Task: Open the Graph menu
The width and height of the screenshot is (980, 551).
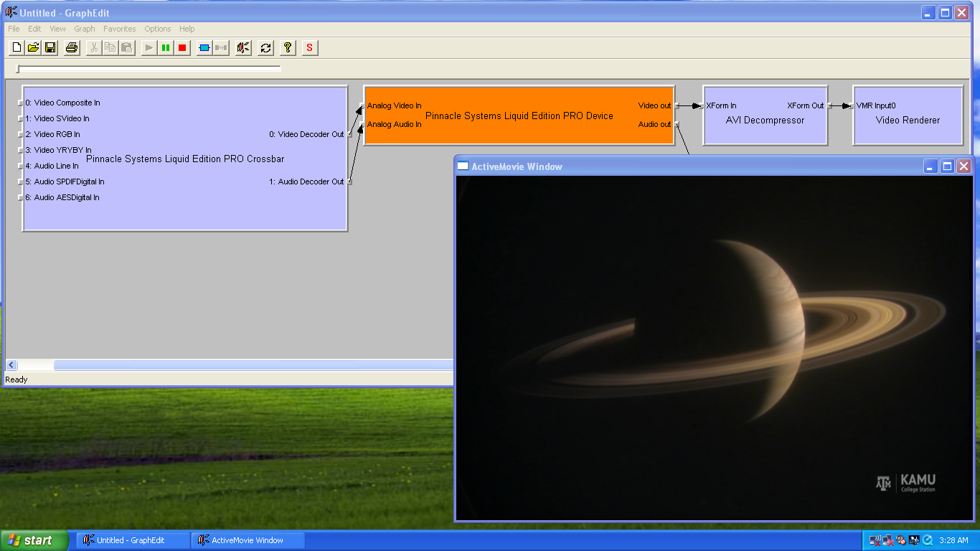Action: pos(85,29)
